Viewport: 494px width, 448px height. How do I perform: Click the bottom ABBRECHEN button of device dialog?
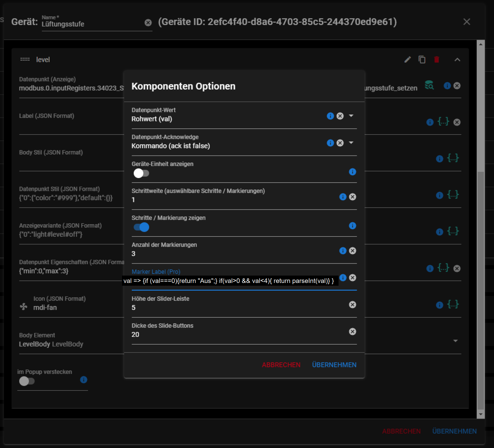pyautogui.click(x=401, y=431)
